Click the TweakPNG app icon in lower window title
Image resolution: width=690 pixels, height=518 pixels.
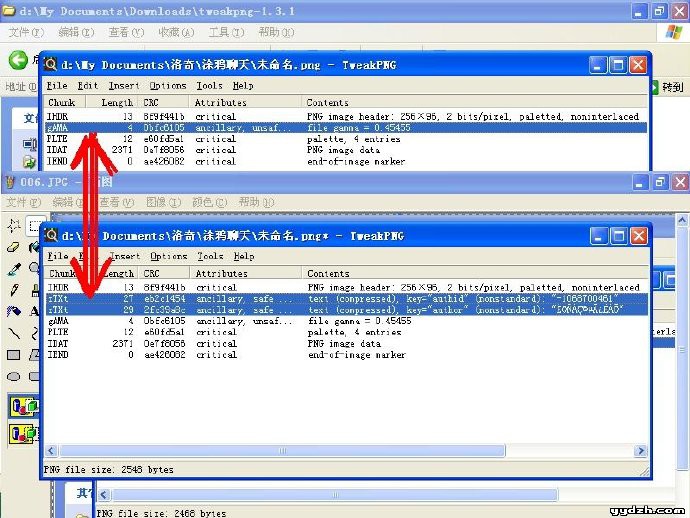(52, 236)
